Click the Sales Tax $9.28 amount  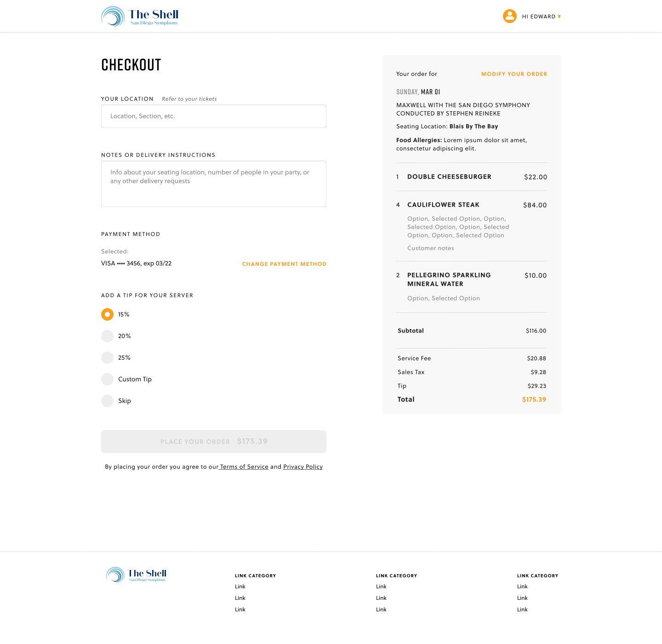click(x=538, y=372)
